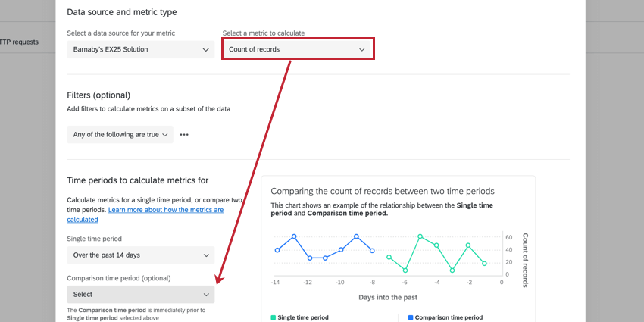
Task: Click the "Filters (optional)" section heading
Action: click(98, 95)
